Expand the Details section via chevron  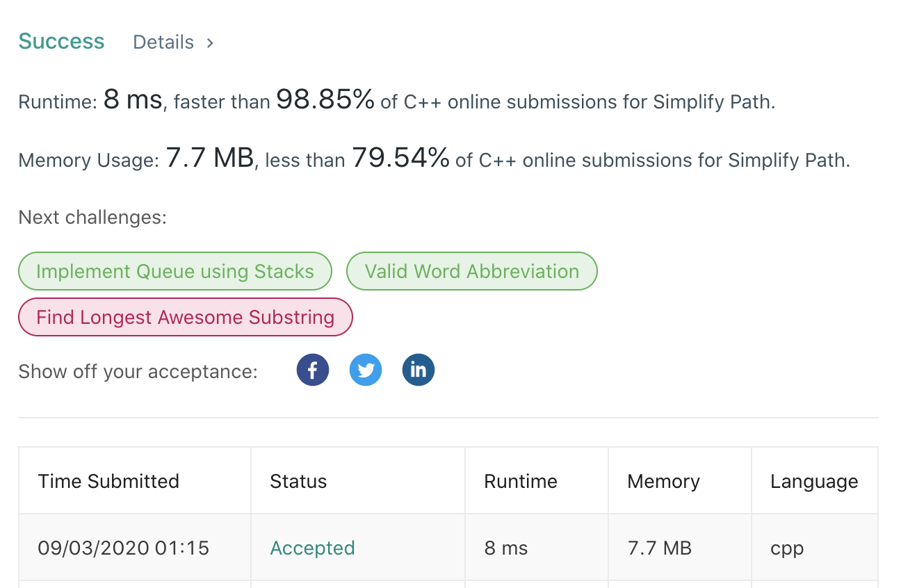(209, 42)
